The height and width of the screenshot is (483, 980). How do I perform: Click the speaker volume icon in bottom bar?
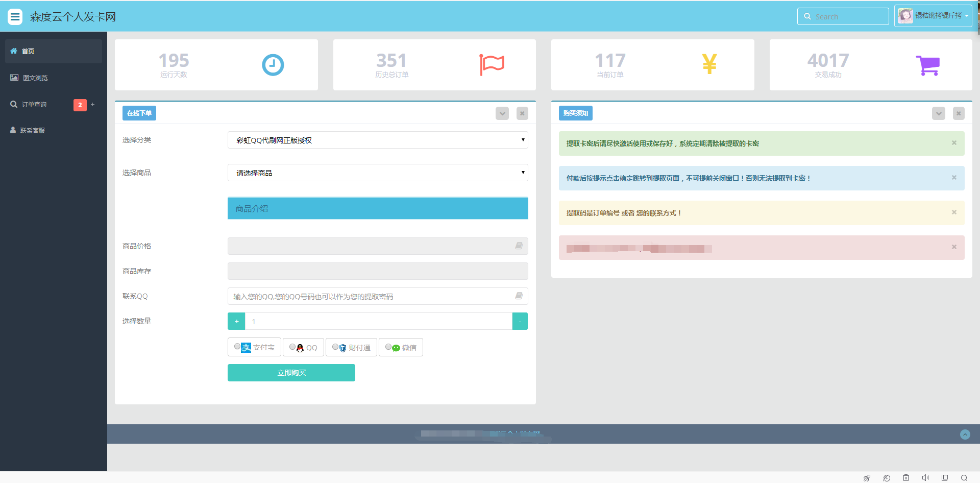click(x=925, y=478)
